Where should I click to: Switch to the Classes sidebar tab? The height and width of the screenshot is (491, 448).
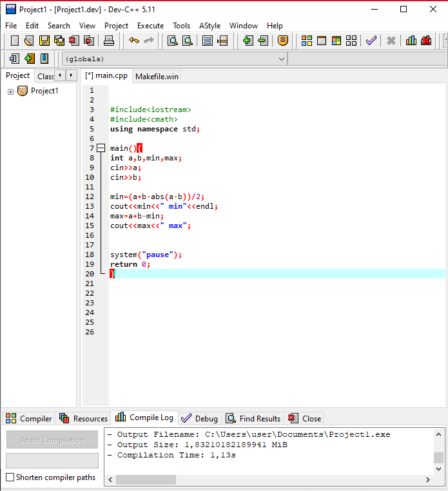point(45,77)
